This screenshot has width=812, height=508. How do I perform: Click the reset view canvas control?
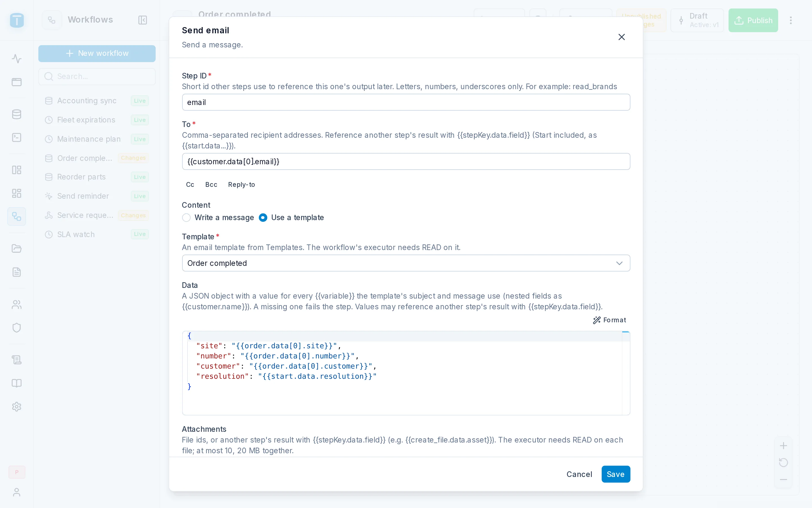783,463
